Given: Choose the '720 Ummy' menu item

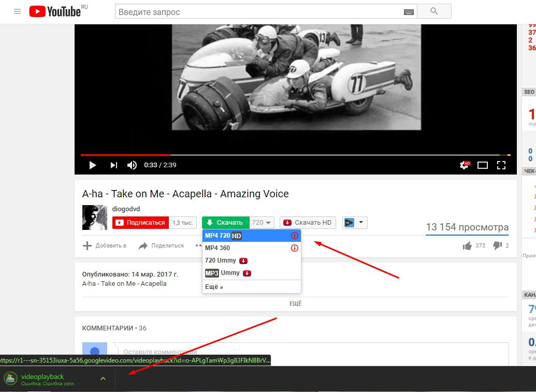Looking at the screenshot, I should [x=252, y=260].
